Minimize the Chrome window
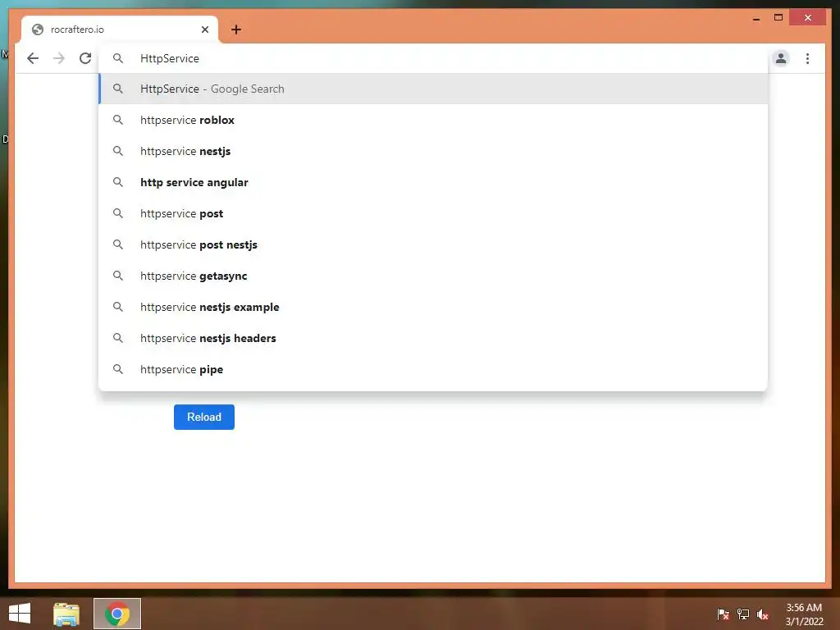The height and width of the screenshot is (630, 840). pyautogui.click(x=756, y=18)
